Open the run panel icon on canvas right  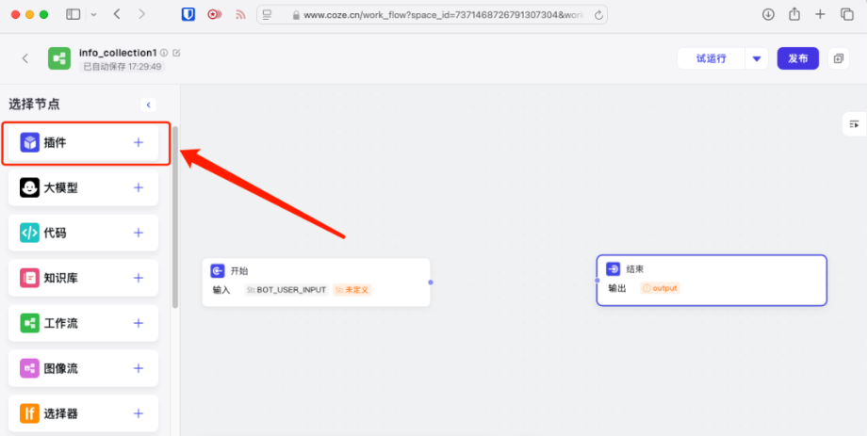(x=854, y=124)
